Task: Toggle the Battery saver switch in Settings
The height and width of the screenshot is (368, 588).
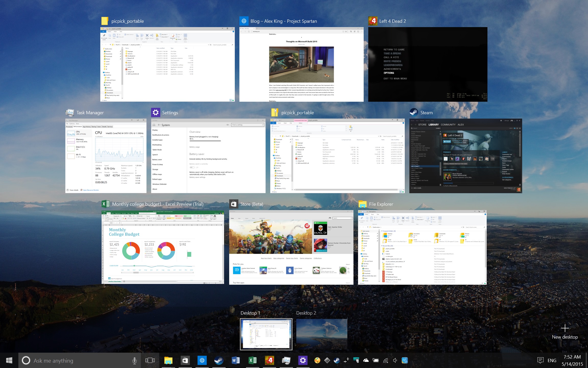Action: (192, 167)
